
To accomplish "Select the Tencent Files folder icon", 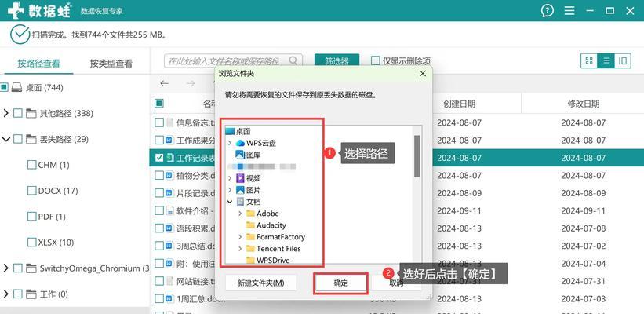I will pos(250,249).
